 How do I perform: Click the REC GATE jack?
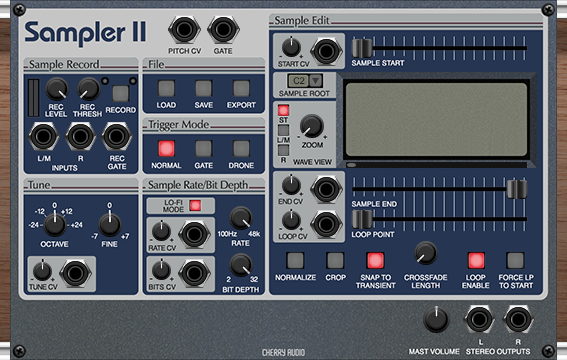[x=117, y=137]
